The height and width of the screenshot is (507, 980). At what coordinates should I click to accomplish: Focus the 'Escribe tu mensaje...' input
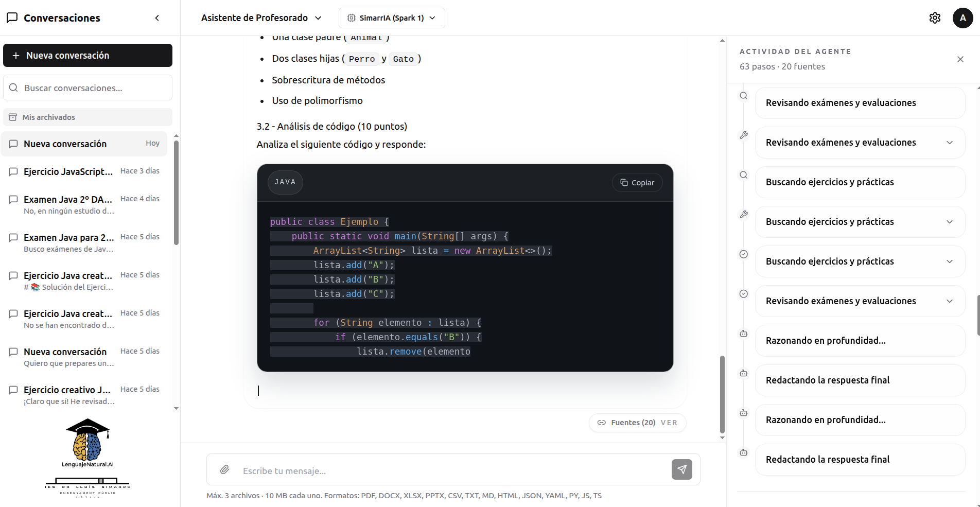pos(453,470)
